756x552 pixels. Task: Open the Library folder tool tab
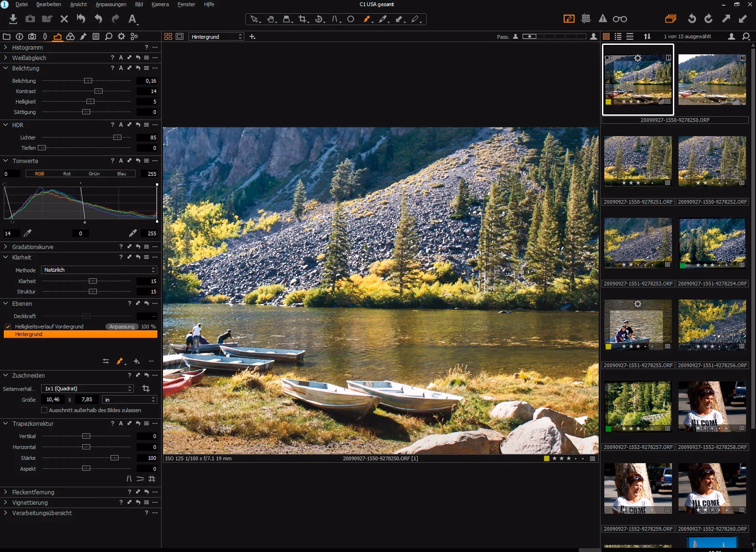click(x=7, y=36)
